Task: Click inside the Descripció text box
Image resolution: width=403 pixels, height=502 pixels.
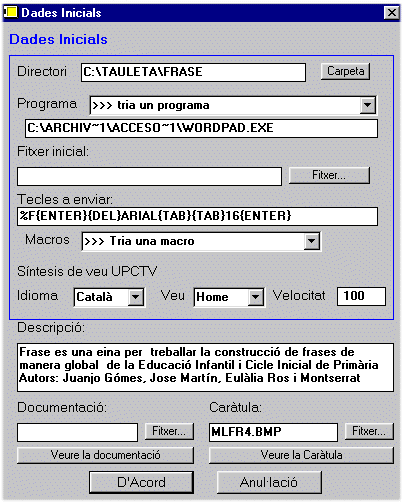Action: pyautogui.click(x=205, y=367)
